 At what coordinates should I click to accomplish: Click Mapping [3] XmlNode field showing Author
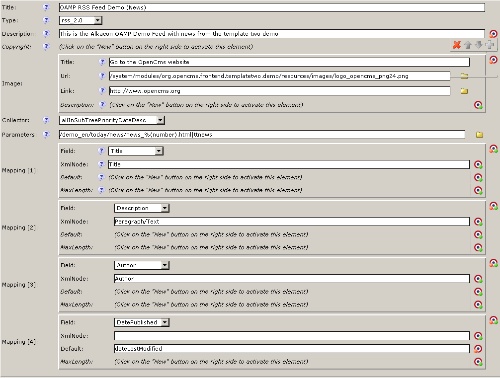tap(292, 279)
